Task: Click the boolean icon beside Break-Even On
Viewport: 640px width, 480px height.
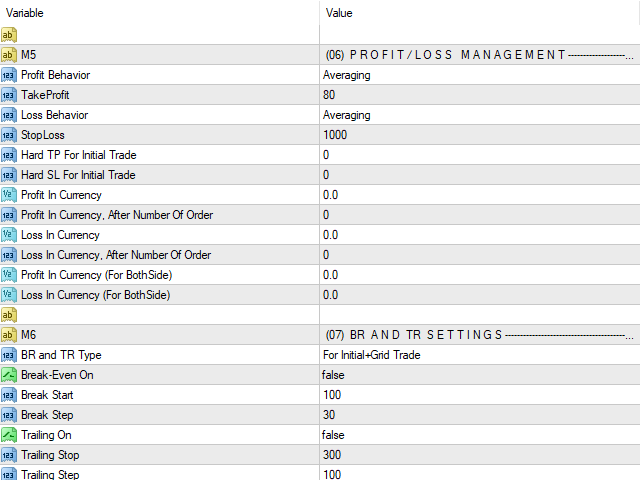Action: [x=9, y=375]
